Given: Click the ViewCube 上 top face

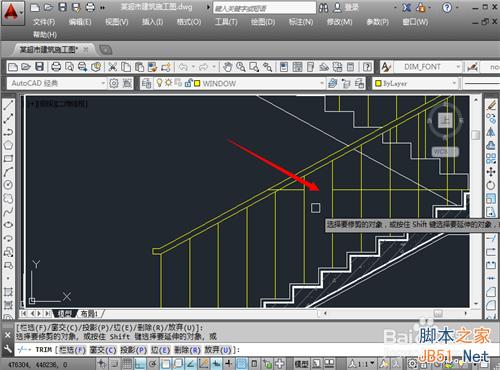Looking at the screenshot, I should click(x=445, y=120).
